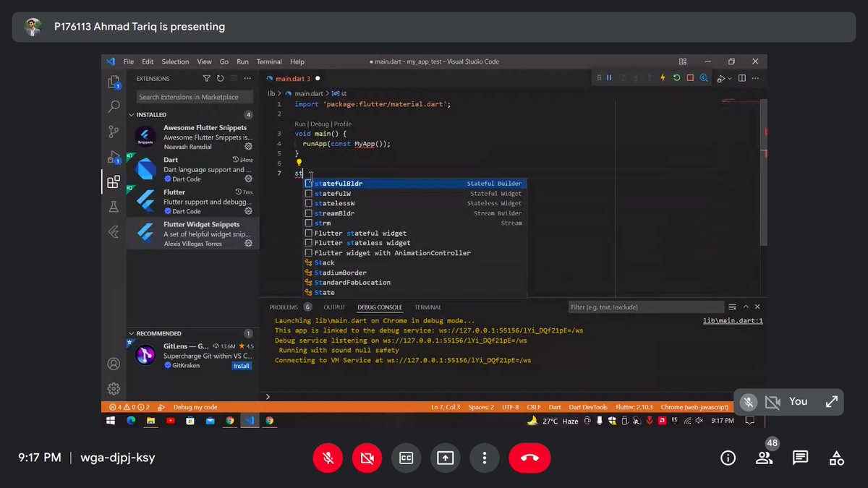868x488 pixels.
Task: Expand the floating self-view tile
Action: 831,401
